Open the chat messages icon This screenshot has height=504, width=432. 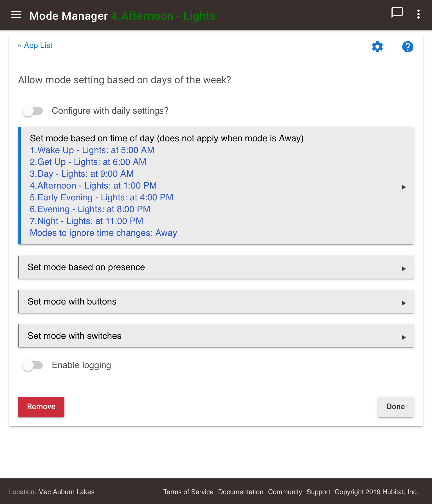coord(397,13)
